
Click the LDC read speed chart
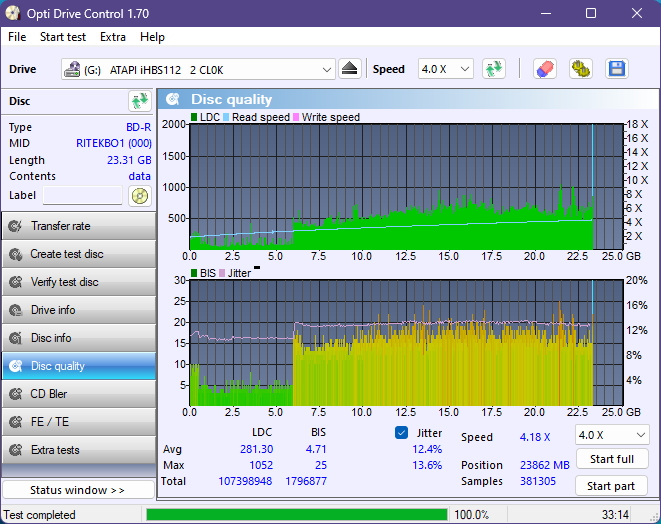pos(406,186)
